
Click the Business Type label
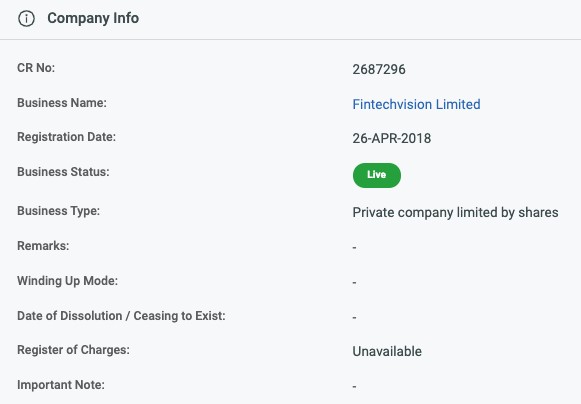click(x=59, y=211)
